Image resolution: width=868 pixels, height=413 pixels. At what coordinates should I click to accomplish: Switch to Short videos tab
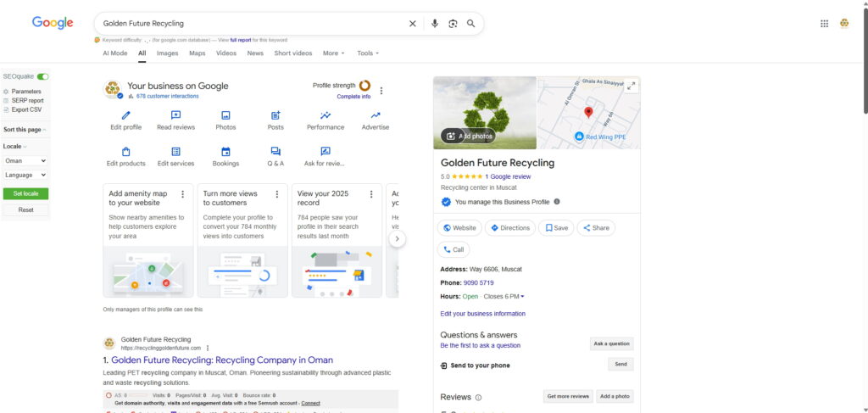(x=292, y=53)
